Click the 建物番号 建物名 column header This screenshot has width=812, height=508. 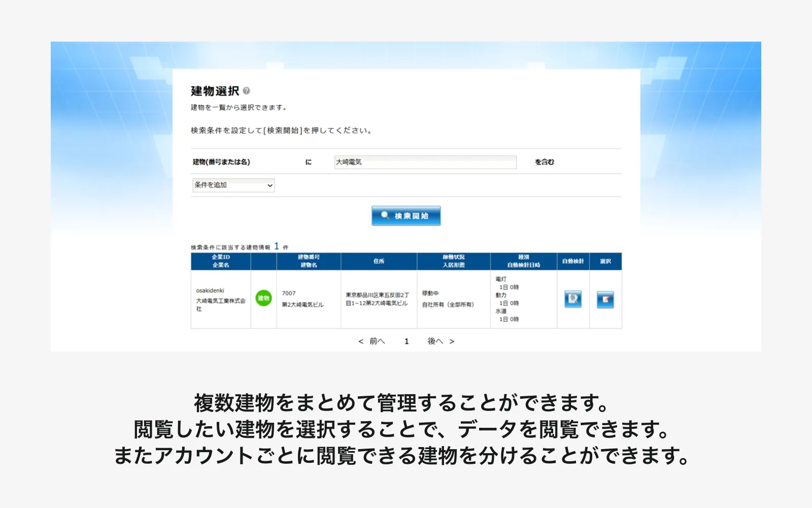pyautogui.click(x=309, y=261)
